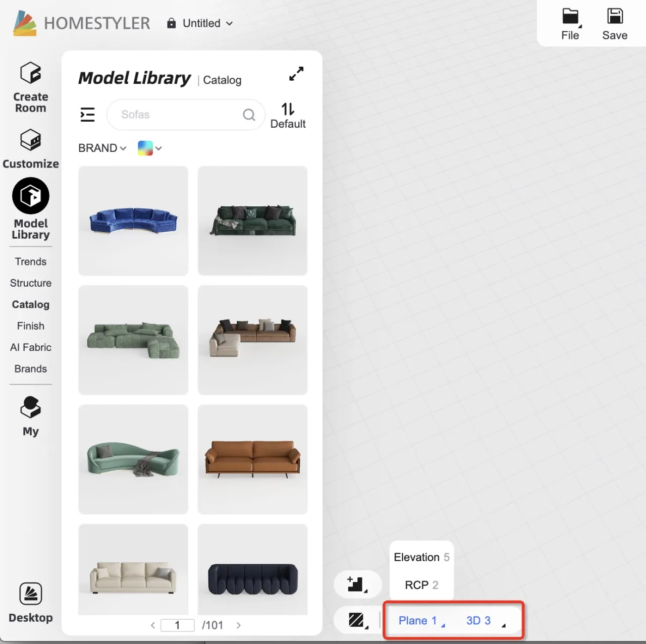This screenshot has height=644, width=646.
Task: Open the Default sort order options
Action: tap(288, 116)
